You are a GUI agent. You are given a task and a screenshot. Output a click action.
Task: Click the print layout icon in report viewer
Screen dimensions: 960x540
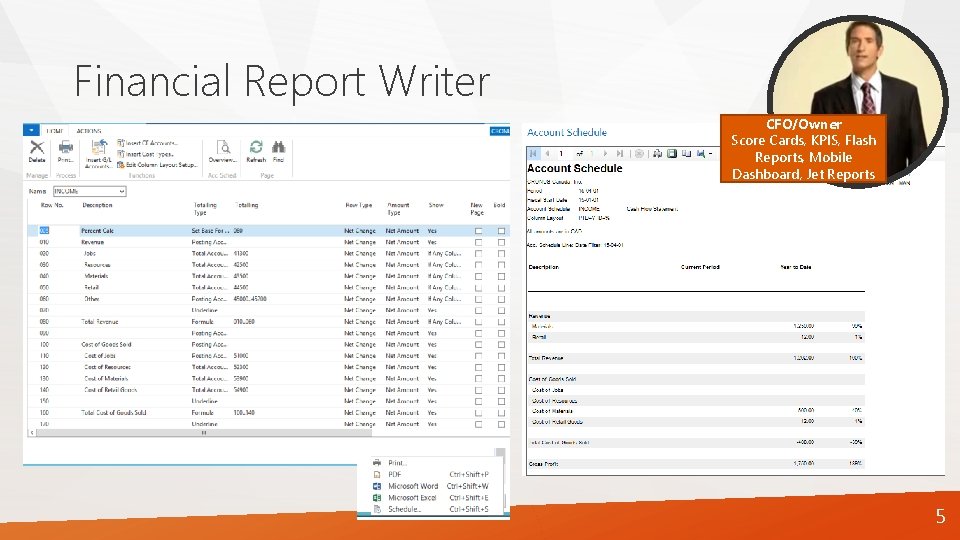[x=672, y=154]
